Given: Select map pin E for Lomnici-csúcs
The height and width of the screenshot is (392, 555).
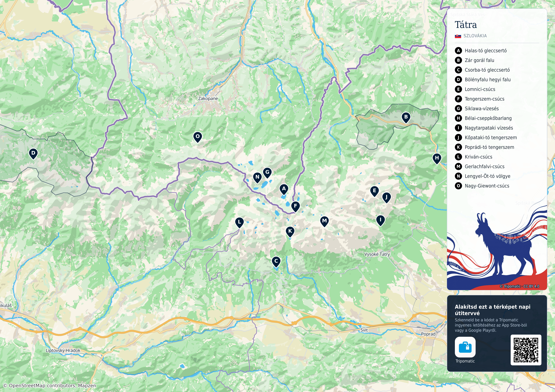Looking at the screenshot, I should click(374, 191).
